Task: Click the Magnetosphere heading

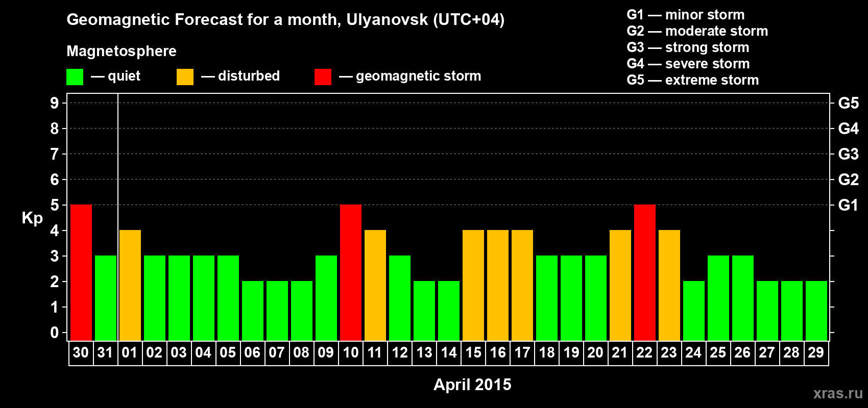Action: tap(122, 51)
